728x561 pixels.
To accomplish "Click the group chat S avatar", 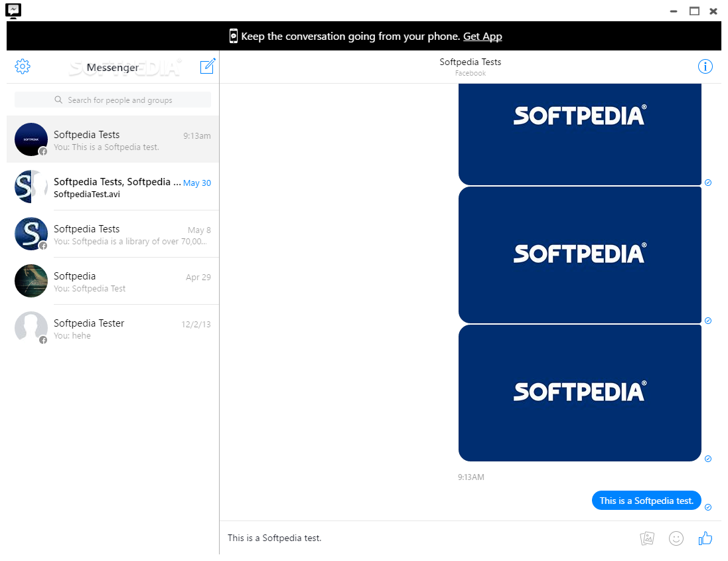I will point(31,187).
